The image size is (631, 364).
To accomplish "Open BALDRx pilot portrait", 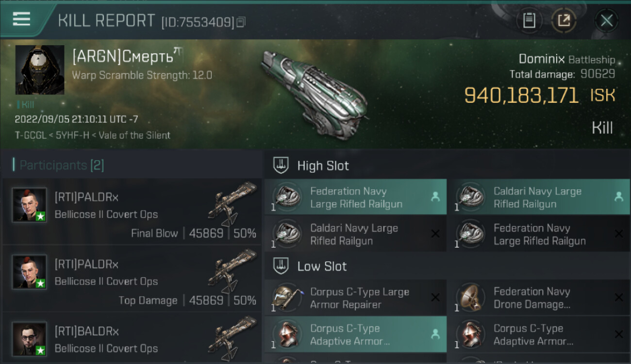I will tap(29, 338).
